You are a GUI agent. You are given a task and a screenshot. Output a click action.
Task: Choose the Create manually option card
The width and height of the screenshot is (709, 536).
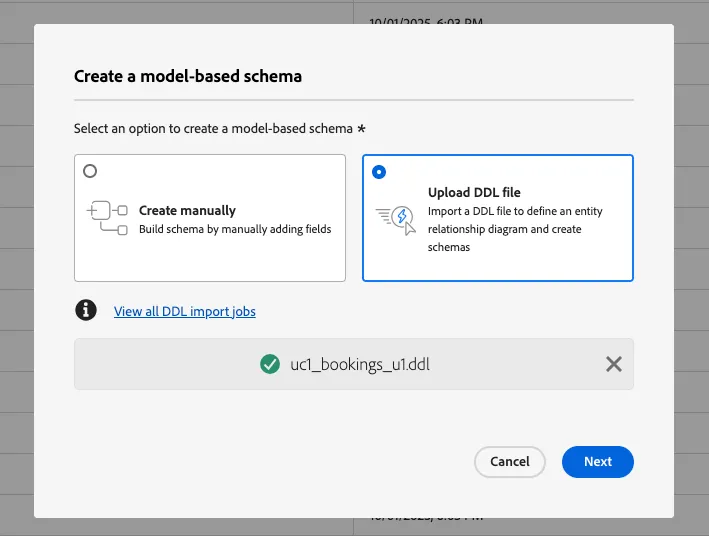tap(210, 218)
